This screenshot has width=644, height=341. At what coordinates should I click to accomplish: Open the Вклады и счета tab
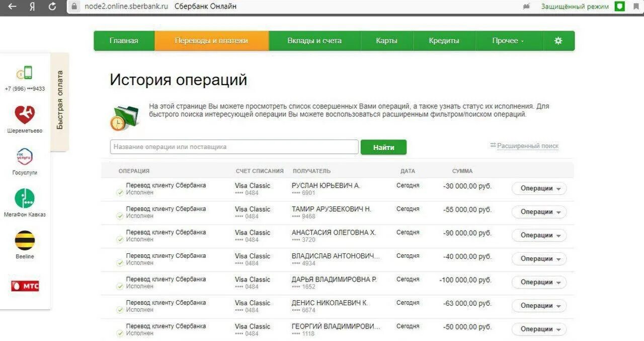[314, 41]
